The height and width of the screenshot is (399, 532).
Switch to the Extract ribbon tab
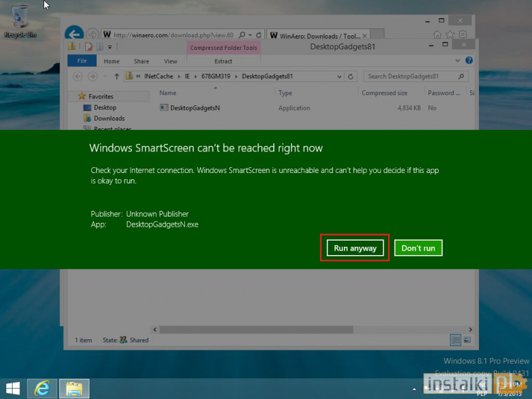click(223, 61)
